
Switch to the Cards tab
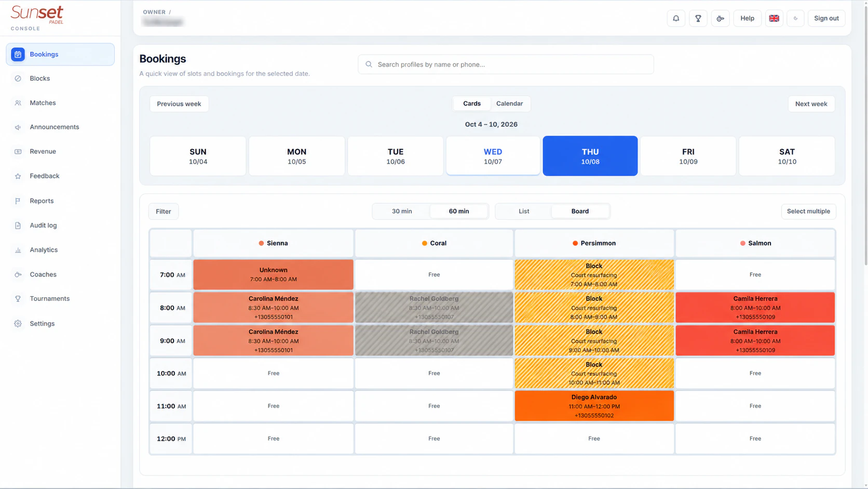click(472, 103)
